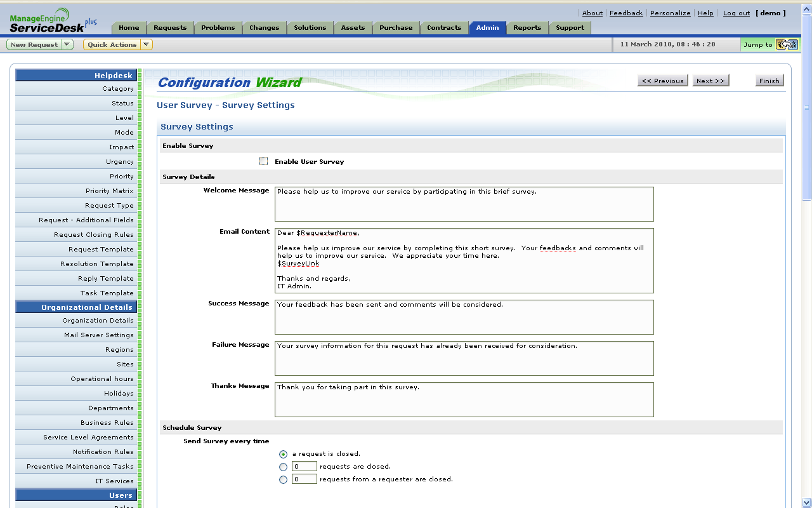812x508 pixels.
Task: Select 'a request is closed' option
Action: click(283, 454)
